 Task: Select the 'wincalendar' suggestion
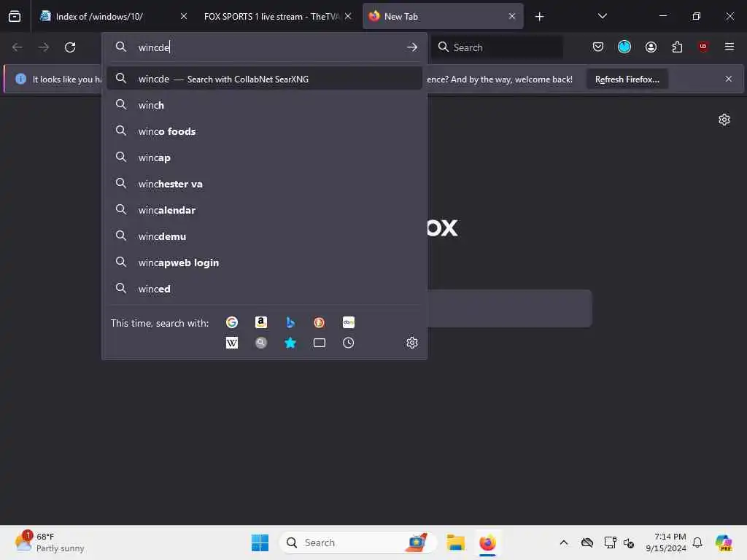click(x=264, y=209)
